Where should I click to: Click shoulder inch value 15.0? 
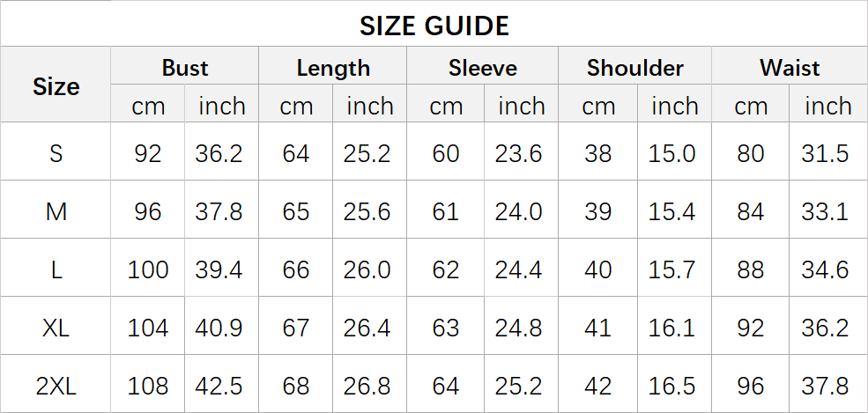pos(671,153)
